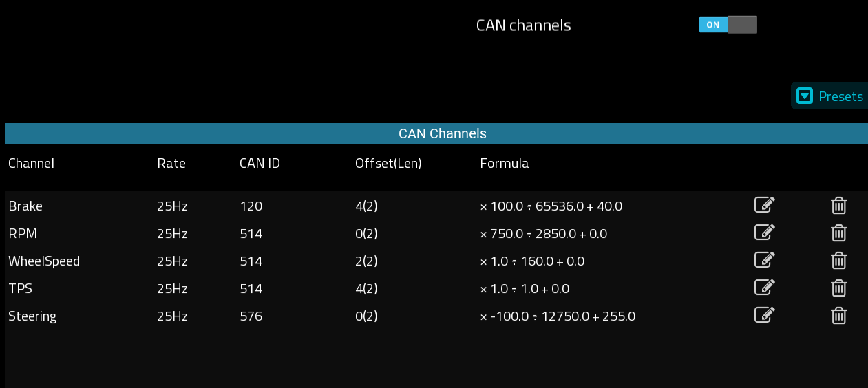Image resolution: width=868 pixels, height=388 pixels.
Task: Select the Steering formula text
Action: click(x=558, y=316)
